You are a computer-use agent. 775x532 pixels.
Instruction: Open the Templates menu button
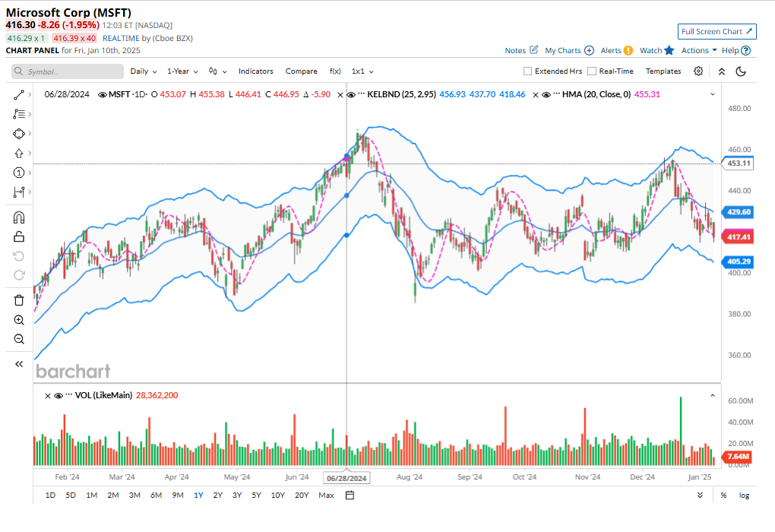(663, 71)
